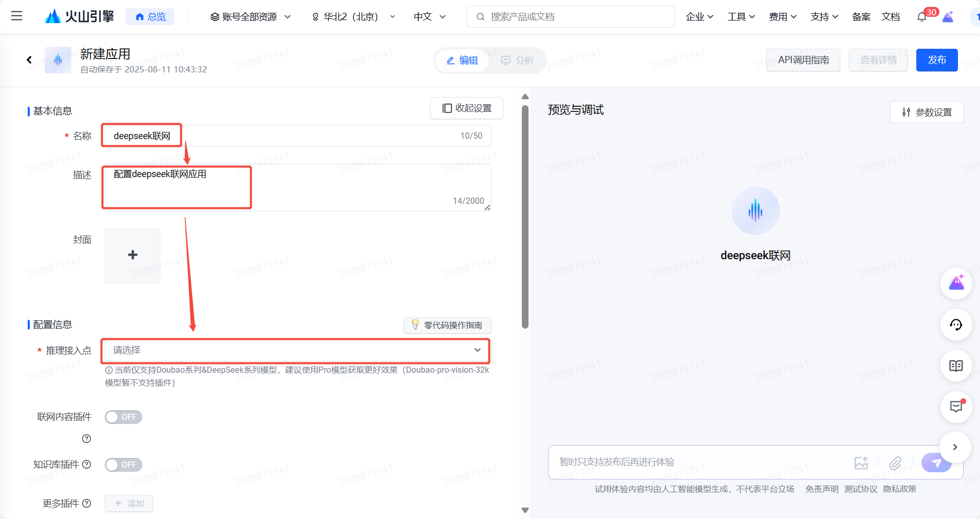Open the notification bell with 30 badge
The height and width of the screenshot is (519, 980).
[x=922, y=16]
